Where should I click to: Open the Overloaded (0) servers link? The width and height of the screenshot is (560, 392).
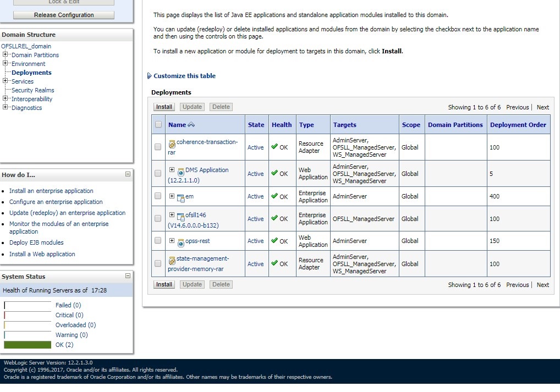[76, 325]
